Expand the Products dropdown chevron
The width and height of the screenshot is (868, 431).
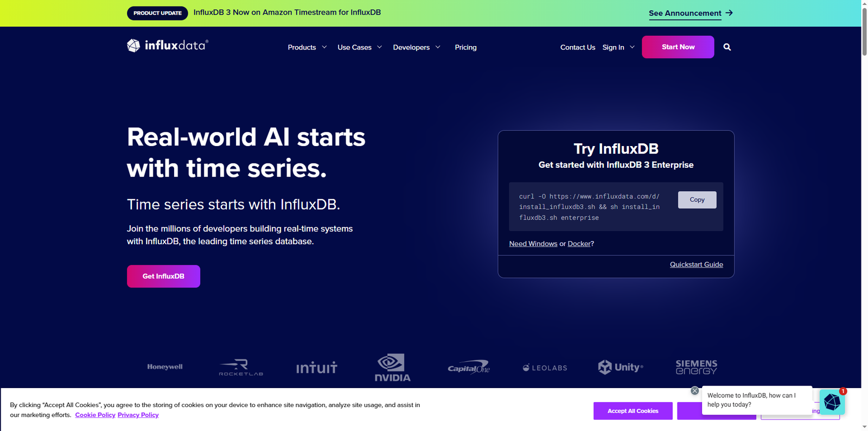[x=324, y=47]
